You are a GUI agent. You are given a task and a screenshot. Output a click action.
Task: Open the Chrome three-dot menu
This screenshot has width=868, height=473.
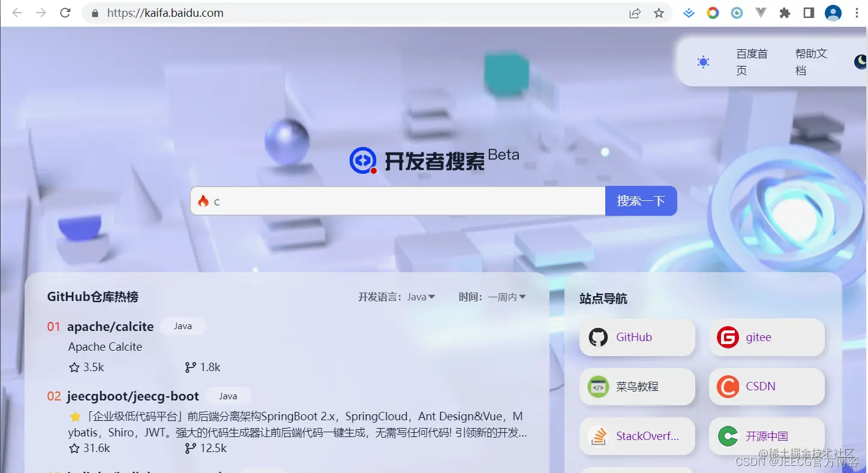(856, 13)
